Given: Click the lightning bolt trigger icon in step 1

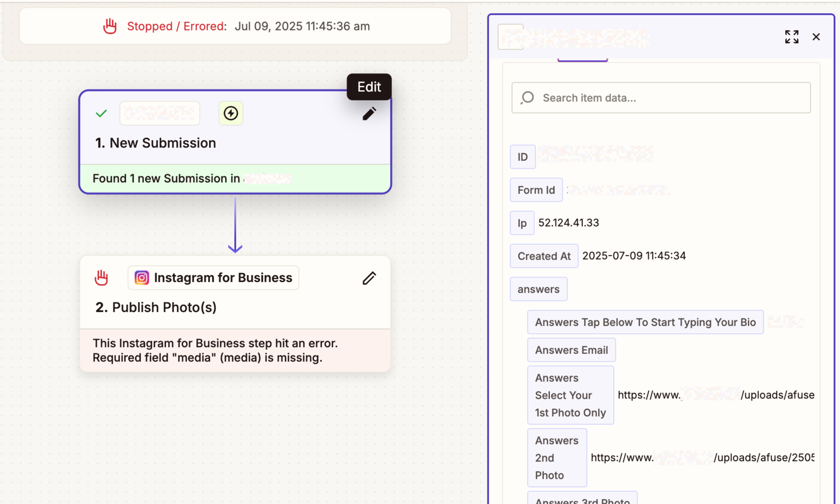Looking at the screenshot, I should (231, 113).
